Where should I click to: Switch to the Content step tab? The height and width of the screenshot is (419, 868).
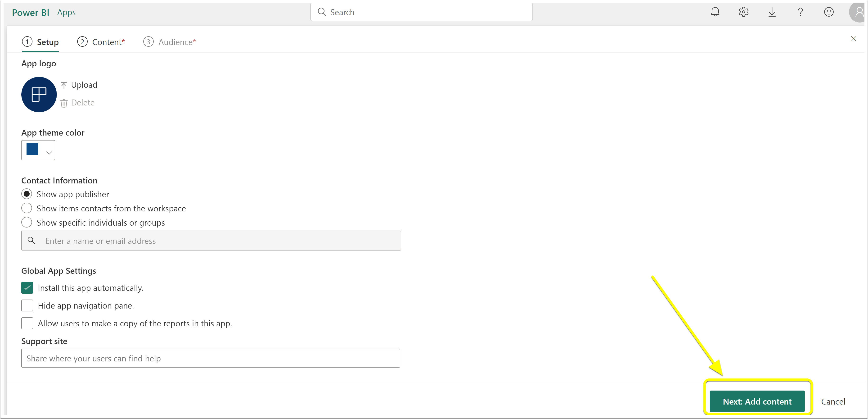(101, 42)
